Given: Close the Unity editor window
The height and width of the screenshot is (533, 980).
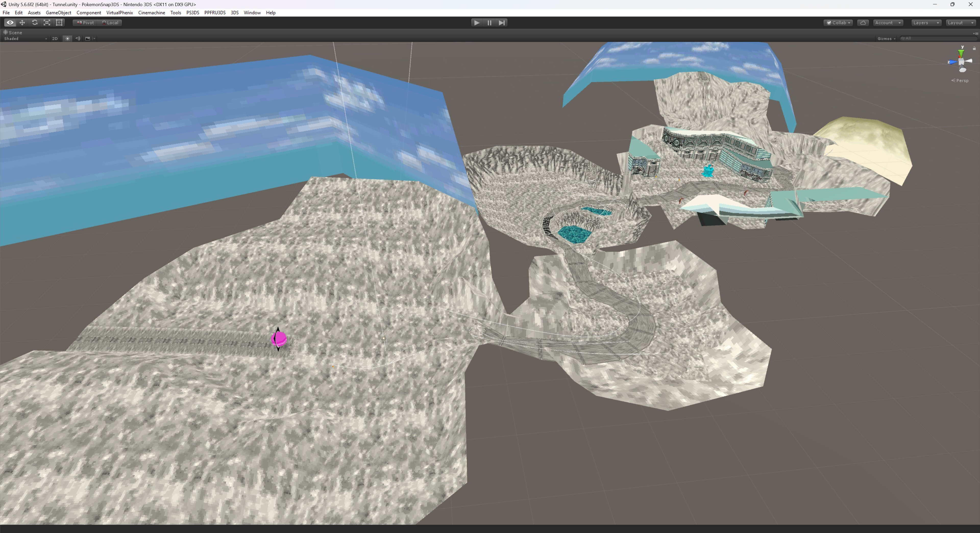Looking at the screenshot, I should 971,4.
